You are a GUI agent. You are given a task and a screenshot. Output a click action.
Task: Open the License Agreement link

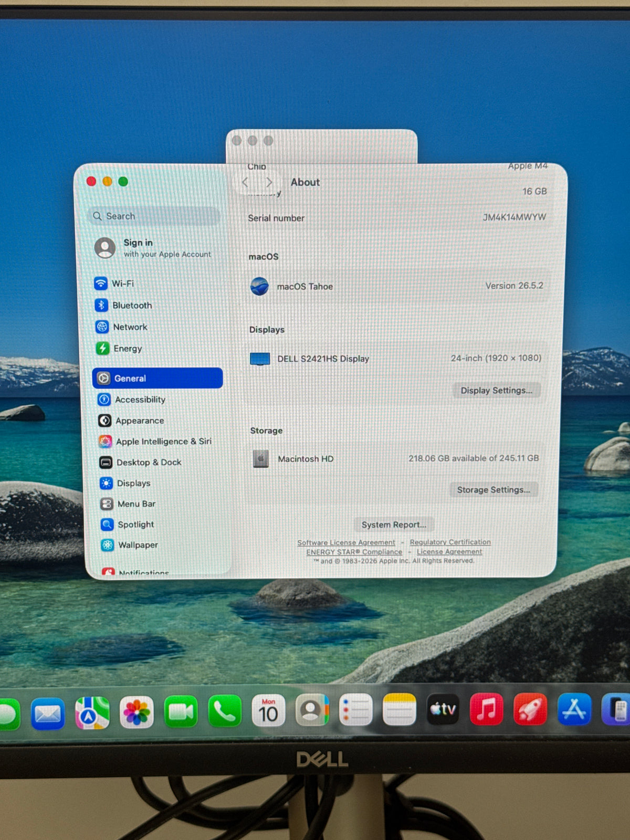(x=449, y=551)
